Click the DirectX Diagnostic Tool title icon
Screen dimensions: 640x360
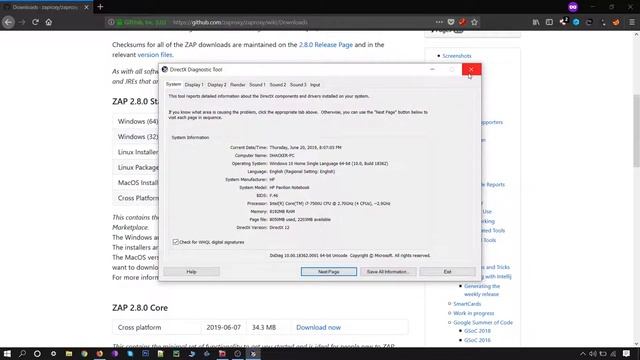pos(165,69)
